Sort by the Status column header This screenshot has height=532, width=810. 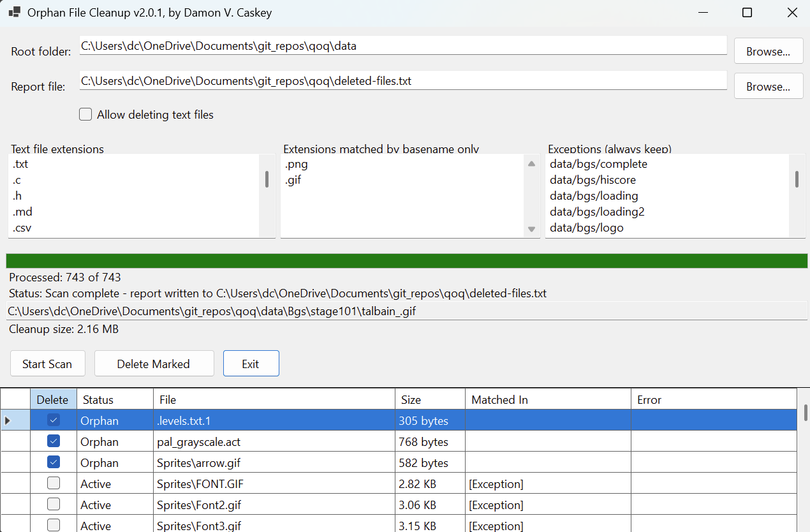click(115, 399)
